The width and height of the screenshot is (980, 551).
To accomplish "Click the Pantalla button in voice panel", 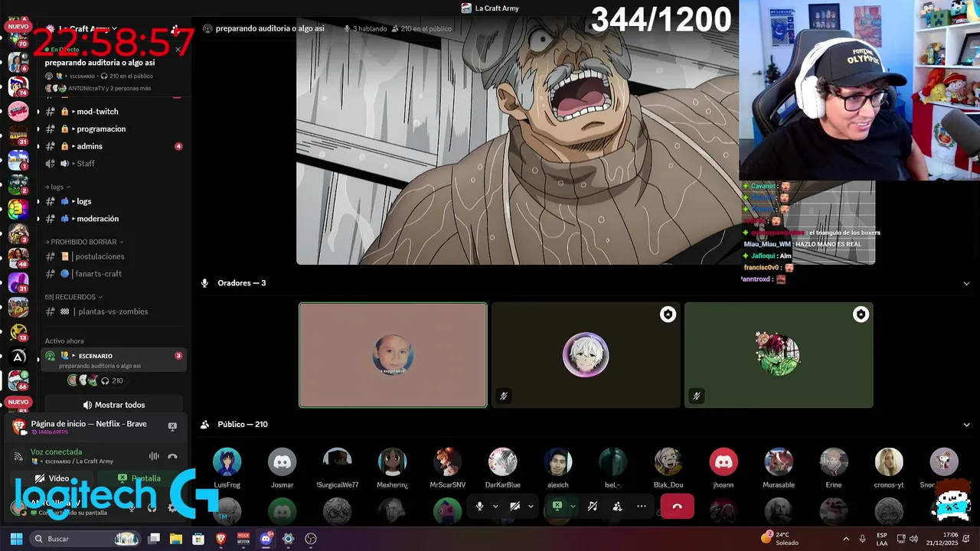I will coord(139,478).
